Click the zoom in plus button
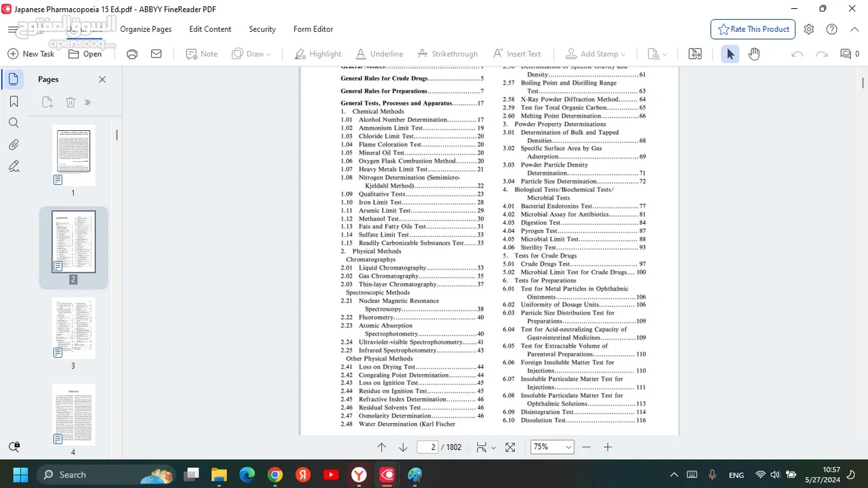This screenshot has width=868, height=488. pyautogui.click(x=608, y=447)
